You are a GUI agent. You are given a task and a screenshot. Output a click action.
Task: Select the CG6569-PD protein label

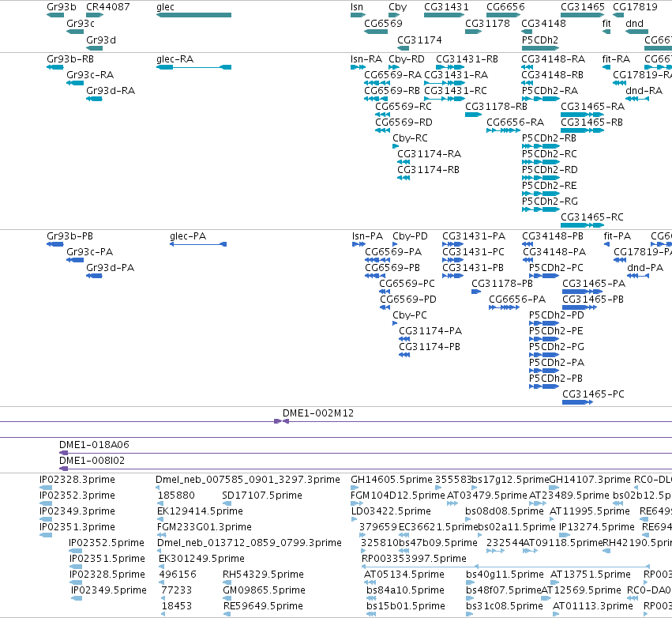pyautogui.click(x=408, y=299)
